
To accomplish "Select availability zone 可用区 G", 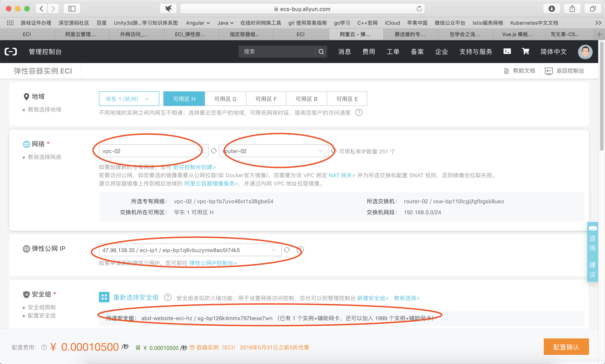I will 225,99.
